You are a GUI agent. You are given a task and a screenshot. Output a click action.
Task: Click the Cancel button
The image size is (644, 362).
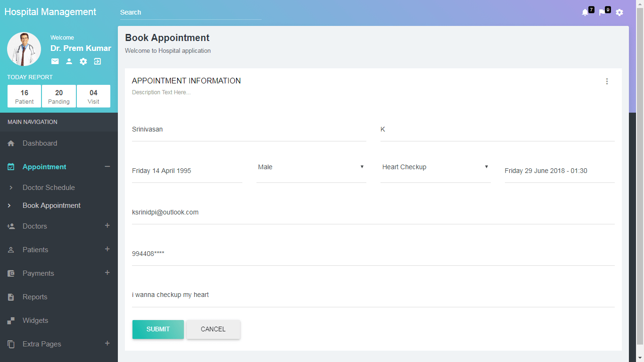click(213, 329)
